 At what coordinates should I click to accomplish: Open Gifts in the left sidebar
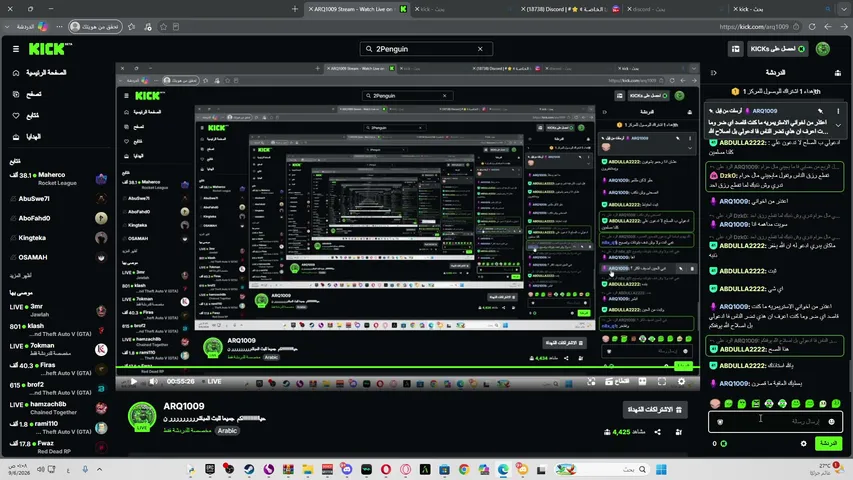coord(27,137)
